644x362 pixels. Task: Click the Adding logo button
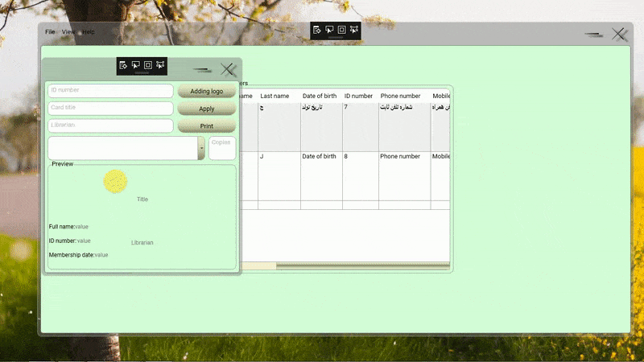(207, 91)
